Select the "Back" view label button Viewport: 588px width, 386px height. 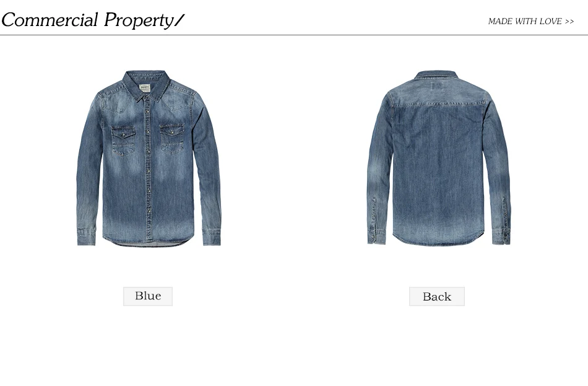[x=437, y=296]
